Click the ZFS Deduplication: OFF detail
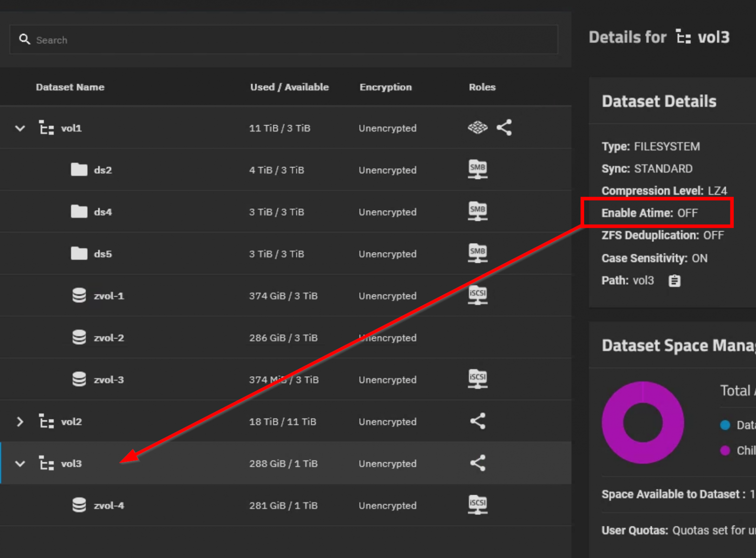The image size is (756, 558). pos(663,235)
